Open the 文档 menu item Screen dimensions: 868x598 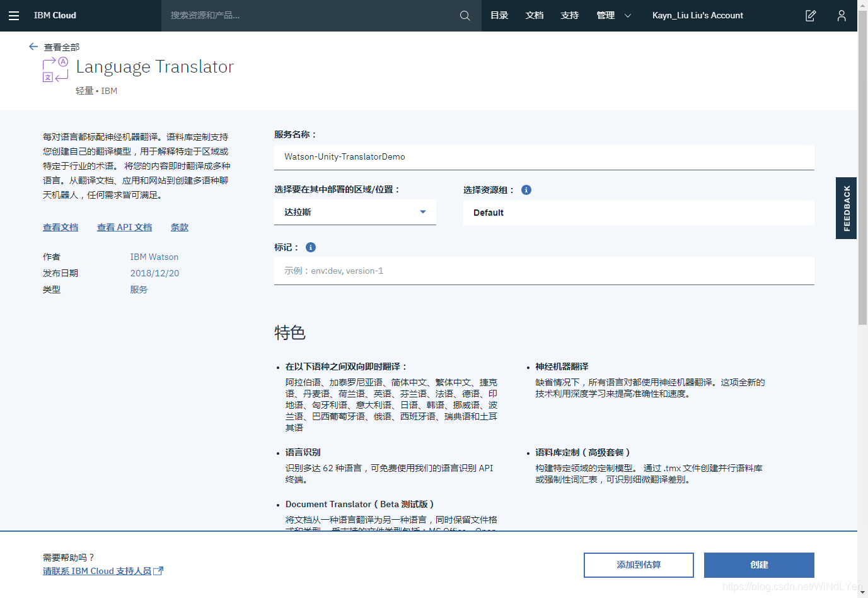tap(535, 16)
